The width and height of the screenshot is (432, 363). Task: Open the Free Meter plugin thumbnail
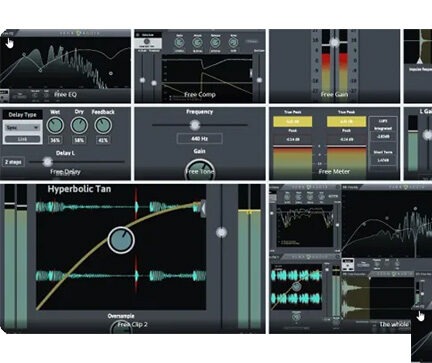pyautogui.click(x=334, y=144)
